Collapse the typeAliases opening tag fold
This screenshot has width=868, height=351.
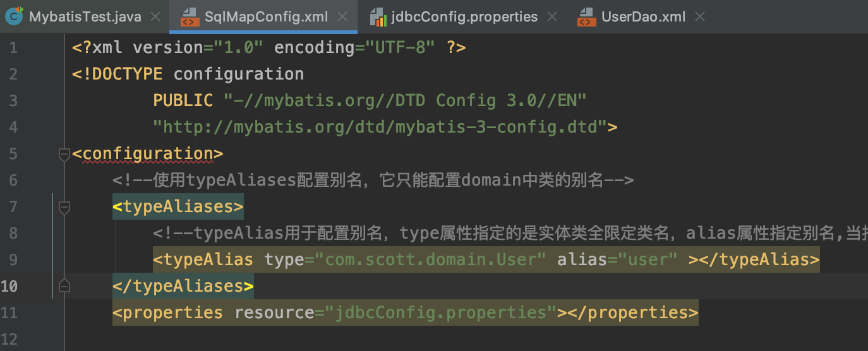tap(64, 207)
